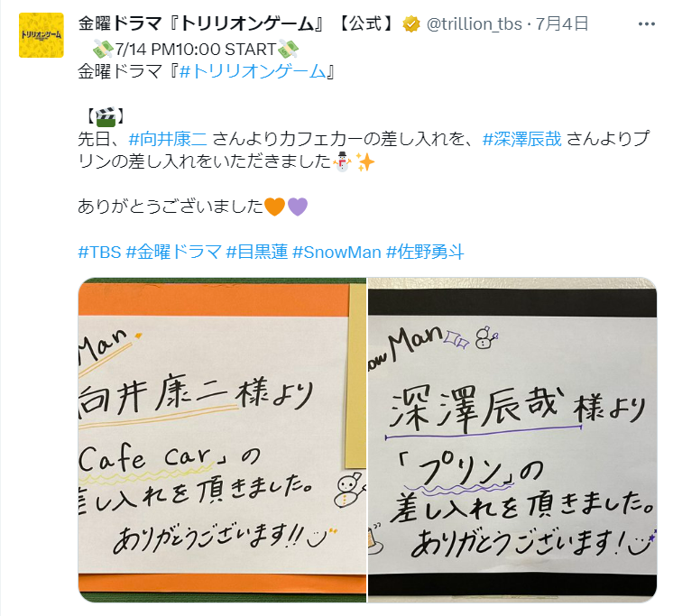Open the yellow Trillion Game profile avatar

coord(41,35)
